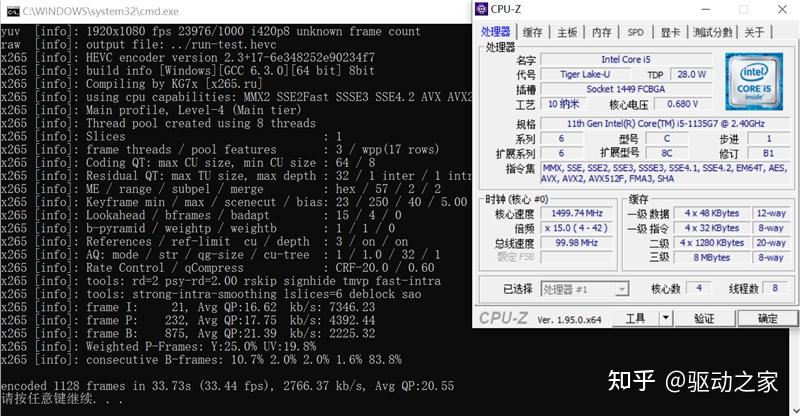Image resolution: width=800 pixels, height=416 pixels.
Task: Click the Intel Core i5 logo badge
Action: [754, 82]
